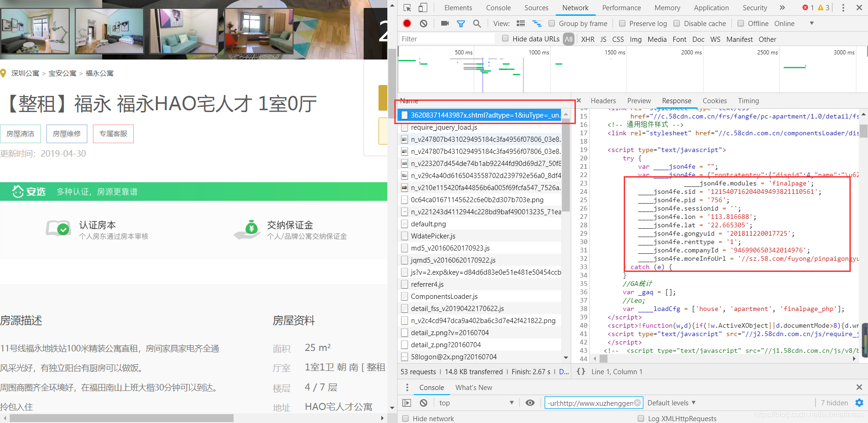868x423 pixels.
Task: Click the third apartment photo thumbnail
Action: point(184,31)
